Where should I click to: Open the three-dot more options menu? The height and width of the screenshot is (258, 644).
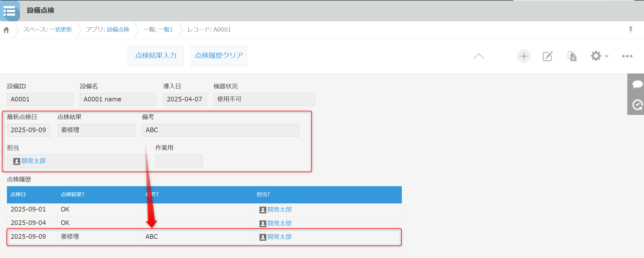coord(627,56)
